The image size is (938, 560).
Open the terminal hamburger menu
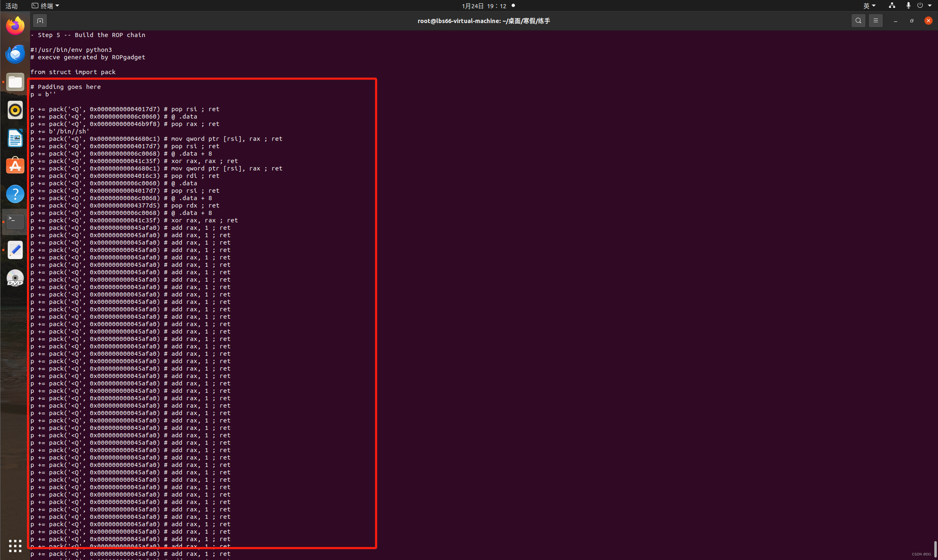click(x=876, y=21)
